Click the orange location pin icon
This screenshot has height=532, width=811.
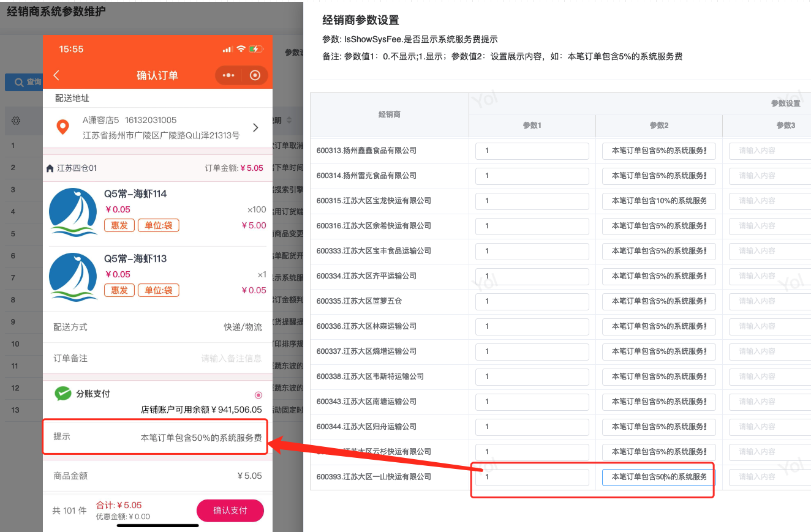tap(62, 127)
